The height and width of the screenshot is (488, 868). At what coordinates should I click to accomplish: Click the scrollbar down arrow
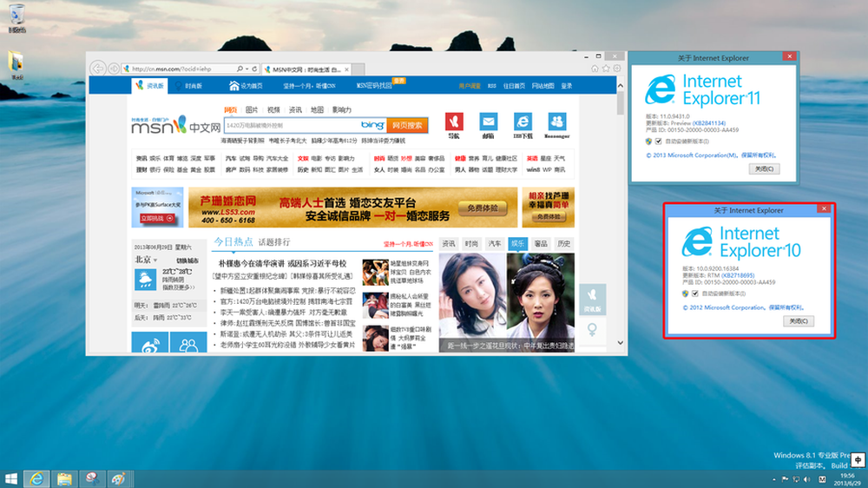tap(620, 343)
